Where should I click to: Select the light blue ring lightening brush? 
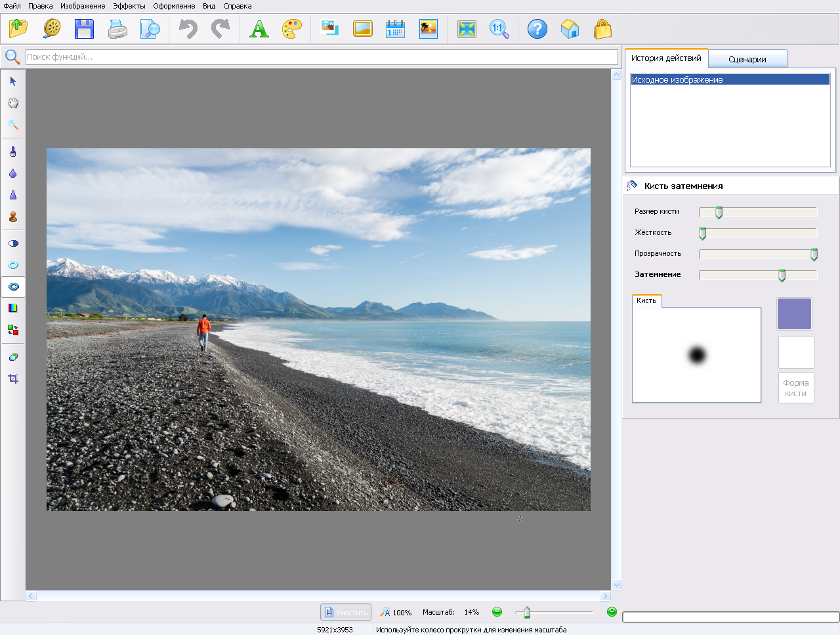click(13, 265)
